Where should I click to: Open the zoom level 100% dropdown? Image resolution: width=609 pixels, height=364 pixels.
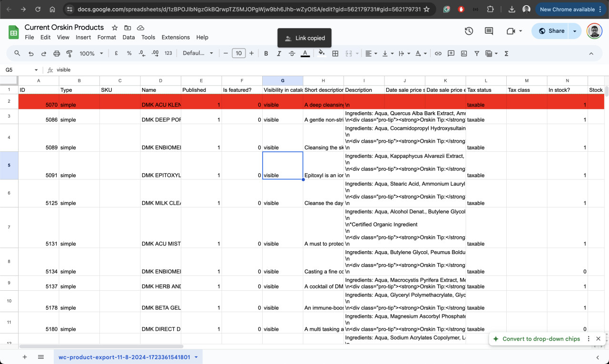(x=91, y=53)
